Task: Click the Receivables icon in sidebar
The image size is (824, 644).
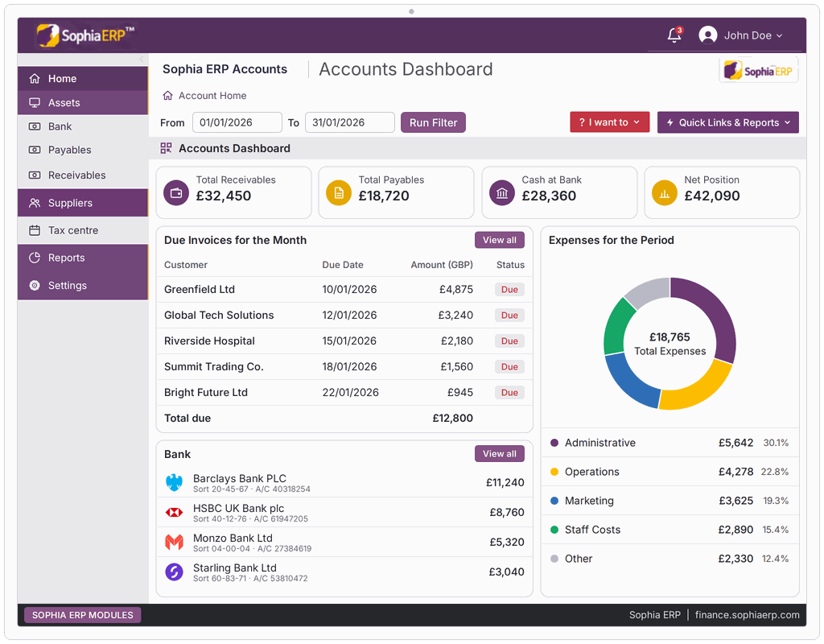Action: tap(35, 175)
